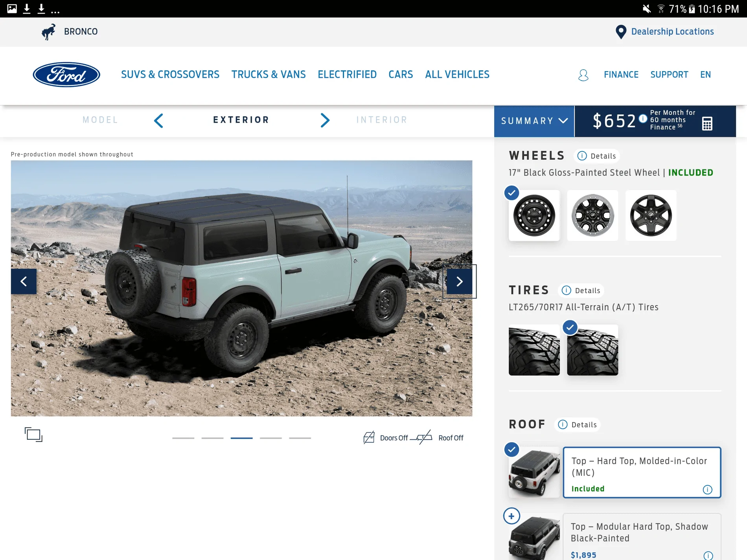Image resolution: width=747 pixels, height=560 pixels.
Task: Show previous vehicle image arrow
Action: coord(24,281)
